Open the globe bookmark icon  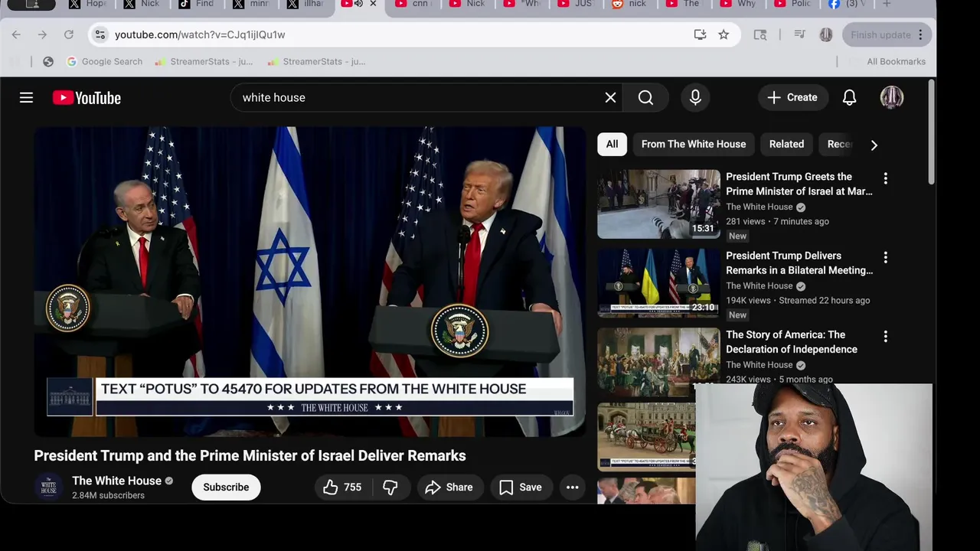[x=48, y=61]
